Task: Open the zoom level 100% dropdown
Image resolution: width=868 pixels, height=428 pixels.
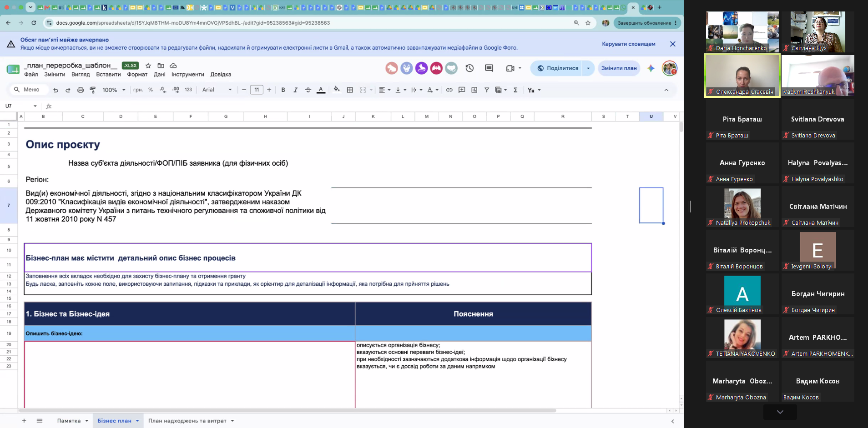Action: click(114, 90)
